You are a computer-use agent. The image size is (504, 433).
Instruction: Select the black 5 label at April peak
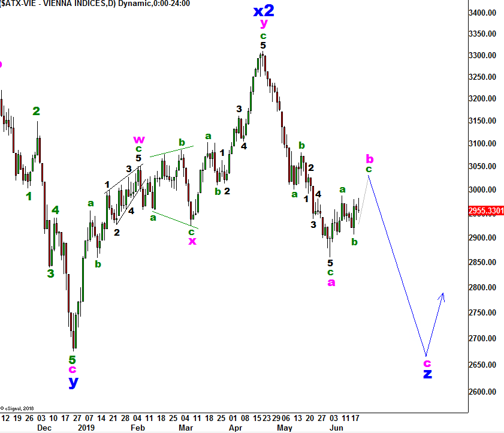262,46
